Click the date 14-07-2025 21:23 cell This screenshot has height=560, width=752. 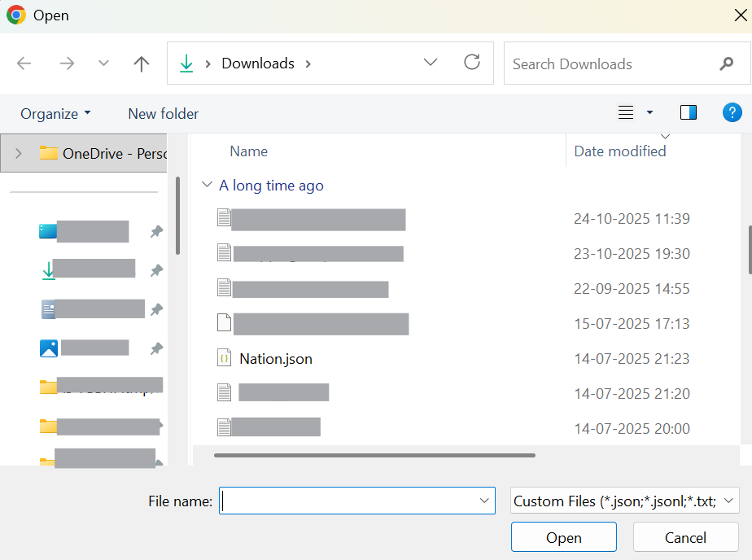pos(632,359)
